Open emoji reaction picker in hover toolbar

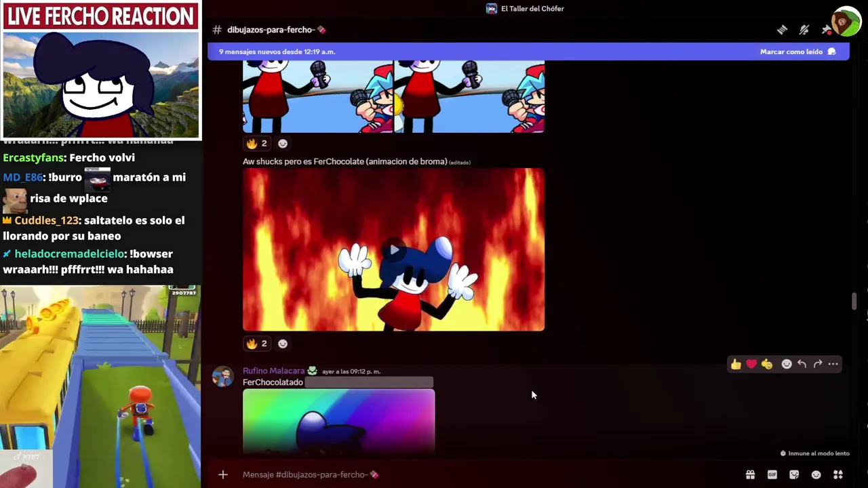[x=787, y=365]
